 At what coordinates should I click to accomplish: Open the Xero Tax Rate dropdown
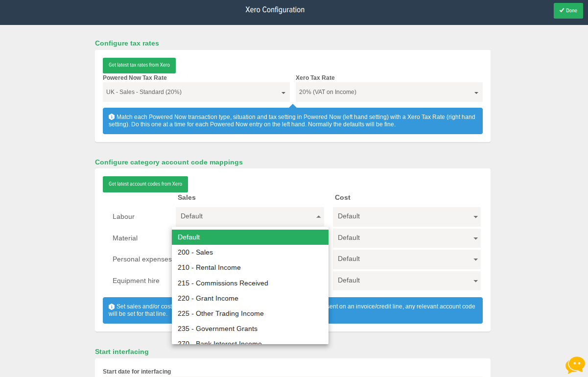point(389,92)
